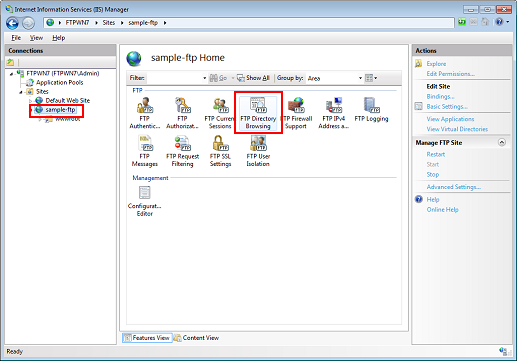Open FTP Firewall Support feature
Screen dimensions: 517x361
click(x=296, y=113)
